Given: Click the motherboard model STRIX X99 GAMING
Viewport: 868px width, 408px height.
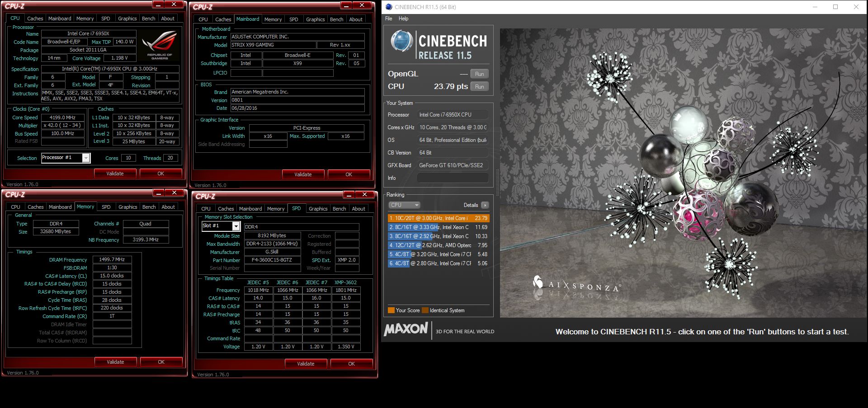Looking at the screenshot, I should coord(273,45).
